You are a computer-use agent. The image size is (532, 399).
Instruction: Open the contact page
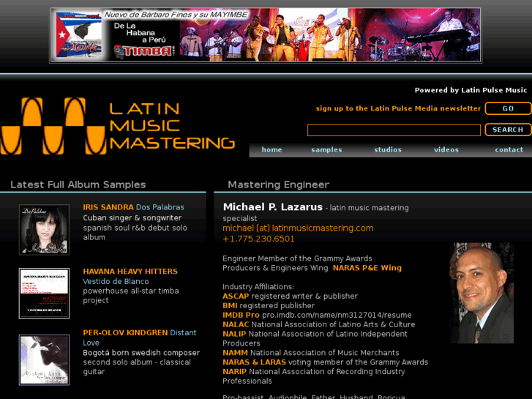pyautogui.click(x=509, y=150)
